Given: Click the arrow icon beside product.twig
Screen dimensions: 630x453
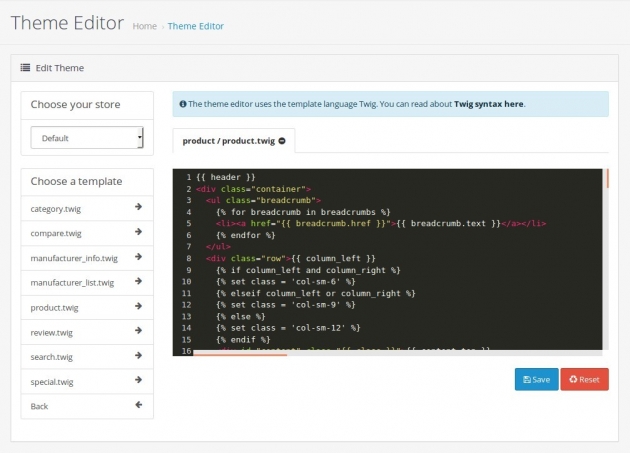Looking at the screenshot, I should click(138, 306).
